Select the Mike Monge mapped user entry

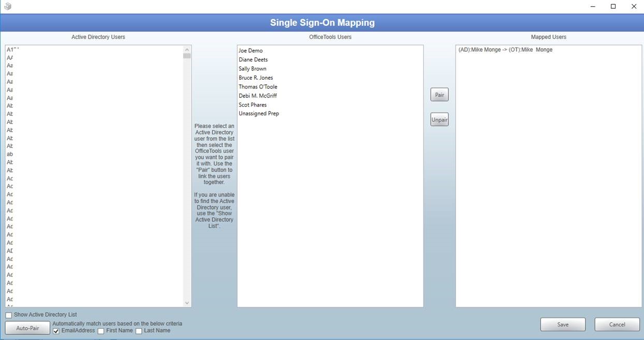pos(505,50)
